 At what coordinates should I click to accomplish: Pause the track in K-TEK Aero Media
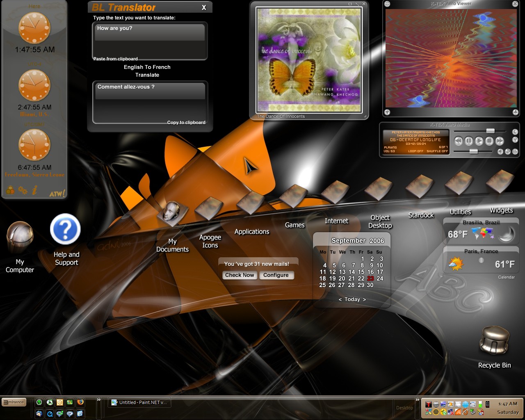[469, 141]
